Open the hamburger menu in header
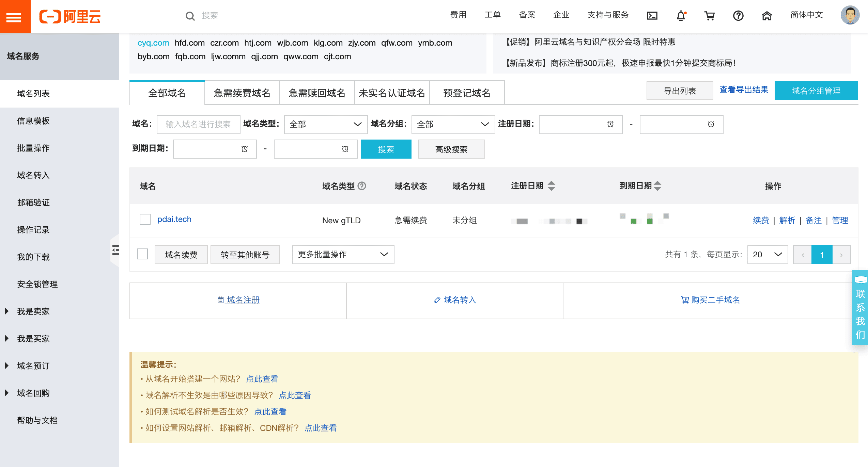Viewport: 868px width, 467px height. tap(14, 16)
